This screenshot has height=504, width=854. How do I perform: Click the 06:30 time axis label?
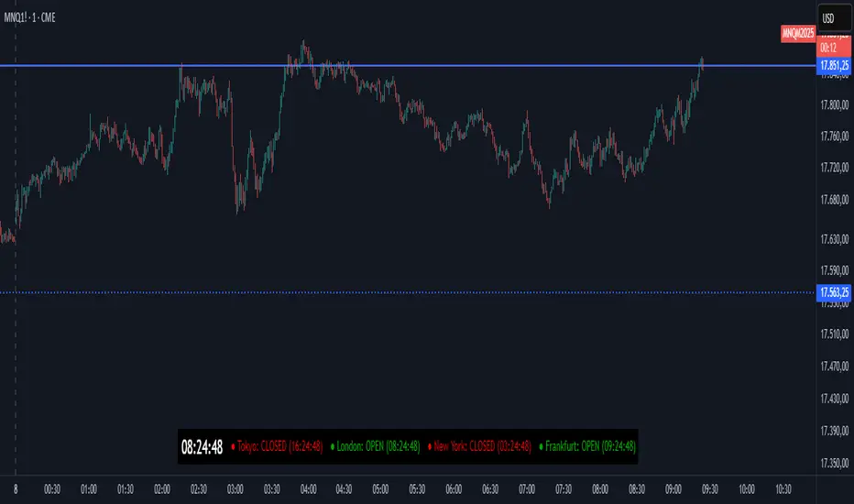(x=489, y=489)
